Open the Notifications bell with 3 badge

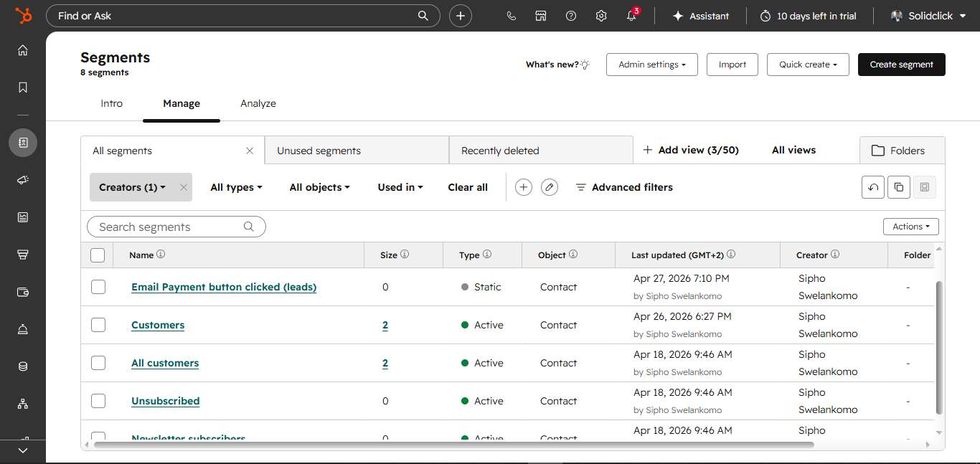point(632,15)
